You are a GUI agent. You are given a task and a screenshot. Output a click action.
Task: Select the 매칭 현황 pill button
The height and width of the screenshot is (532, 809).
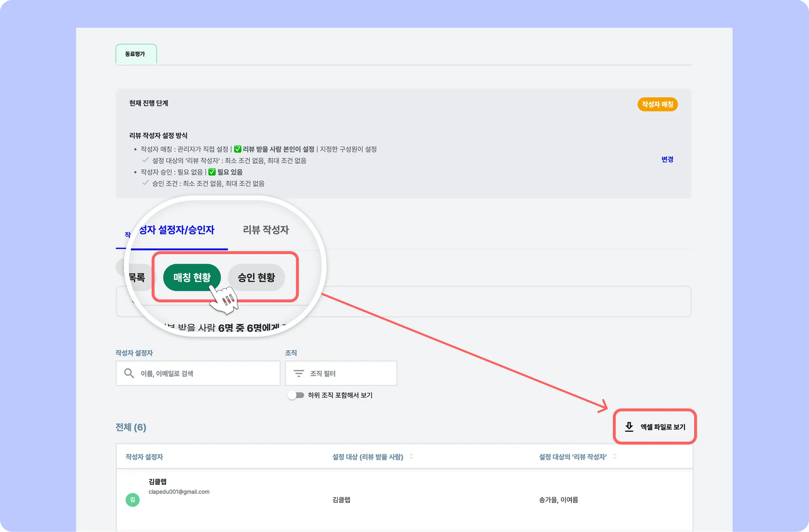(x=192, y=277)
